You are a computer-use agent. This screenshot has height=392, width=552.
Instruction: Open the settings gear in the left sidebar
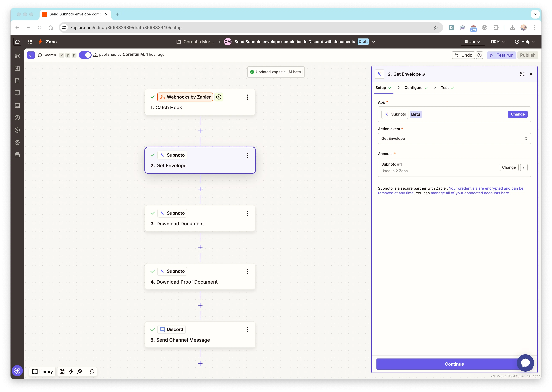17,142
